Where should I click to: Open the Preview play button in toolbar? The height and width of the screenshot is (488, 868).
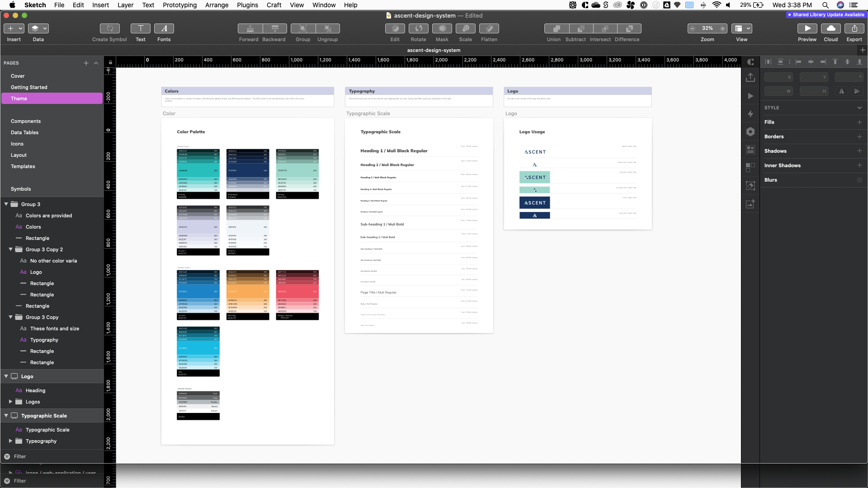tap(807, 28)
